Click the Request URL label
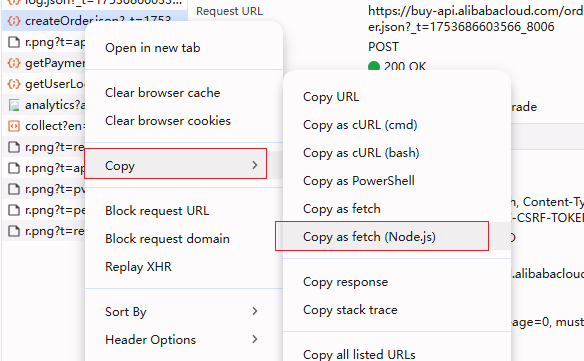Viewport: 584px width, 361px height. 229,11
